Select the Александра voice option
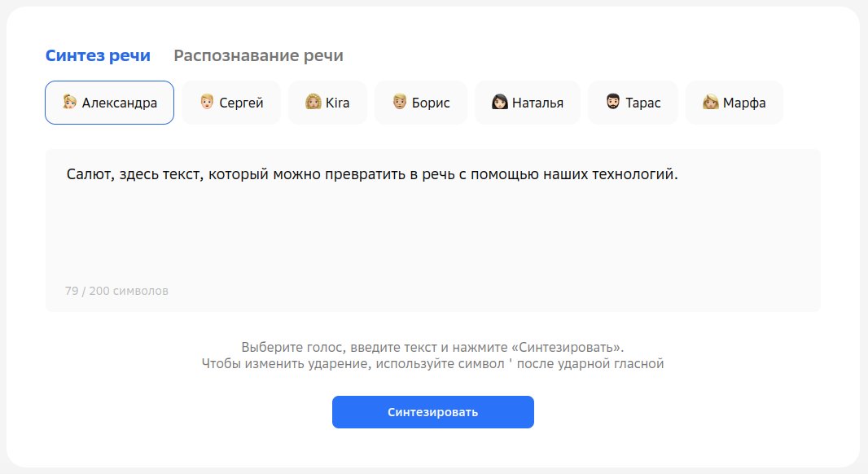Viewport: 868px width, 474px height. [120, 103]
